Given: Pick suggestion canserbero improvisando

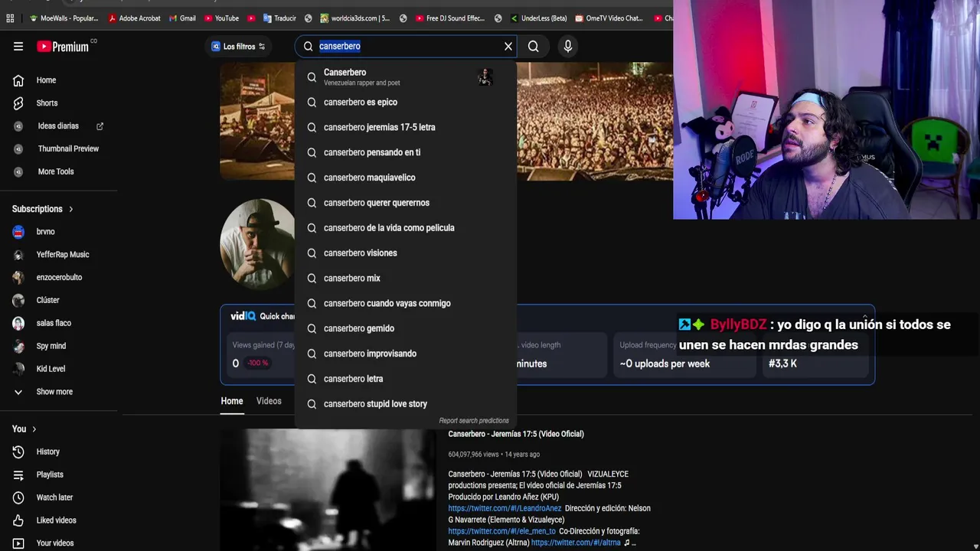Looking at the screenshot, I should (x=406, y=354).
